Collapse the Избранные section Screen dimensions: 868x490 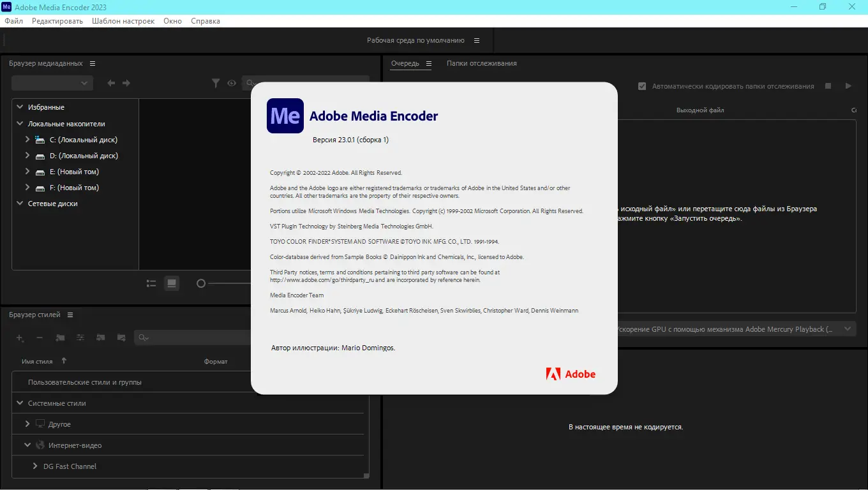pyautogui.click(x=20, y=107)
